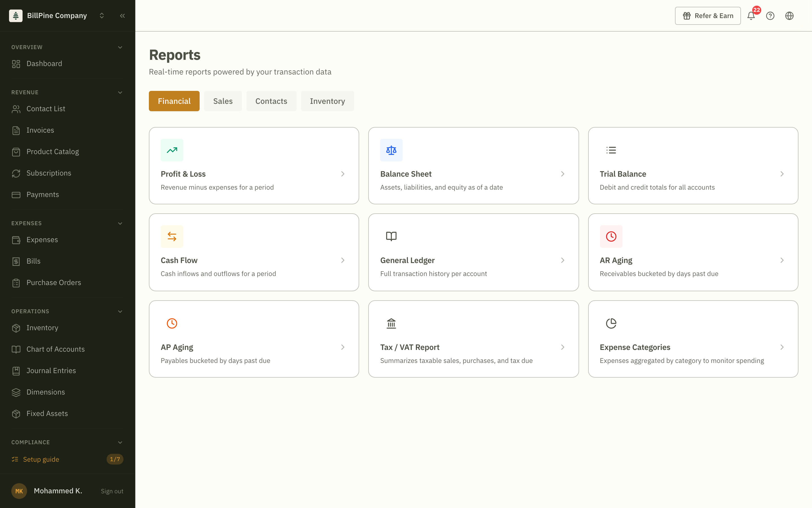Click the Dimensions layers icon

pos(16,392)
